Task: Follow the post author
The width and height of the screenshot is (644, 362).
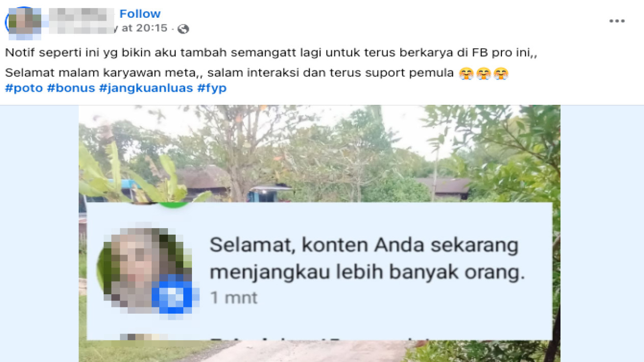Action: pos(140,14)
